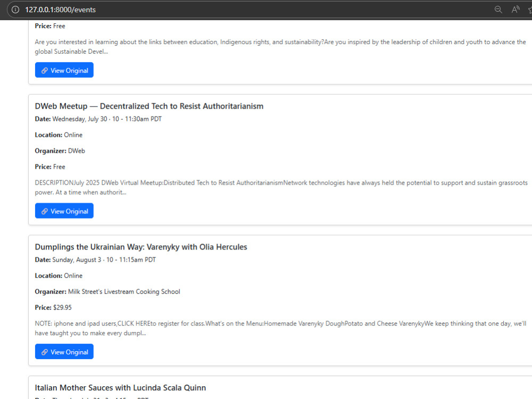Screen dimensions: 532x399
Task: Click the zoom magnifier icon in address bar
Action: tap(498, 10)
